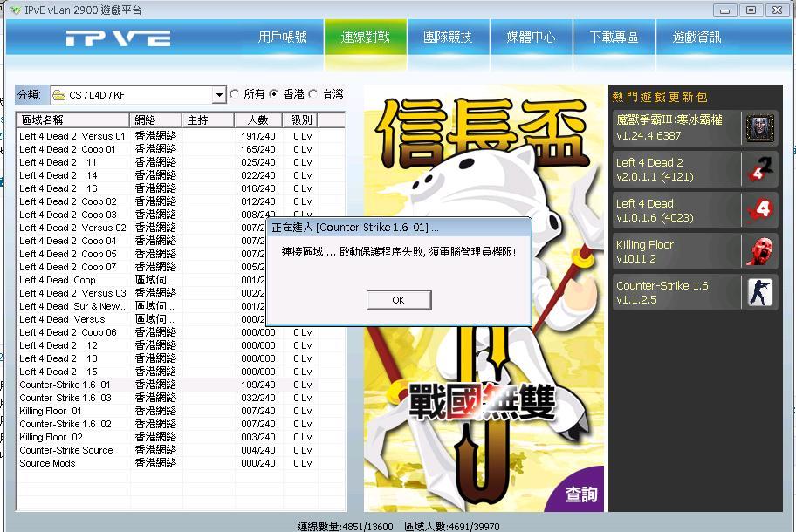The height and width of the screenshot is (532, 796).
Task: Click the 信長盃 戰國無雙 banner image
Action: (x=484, y=298)
